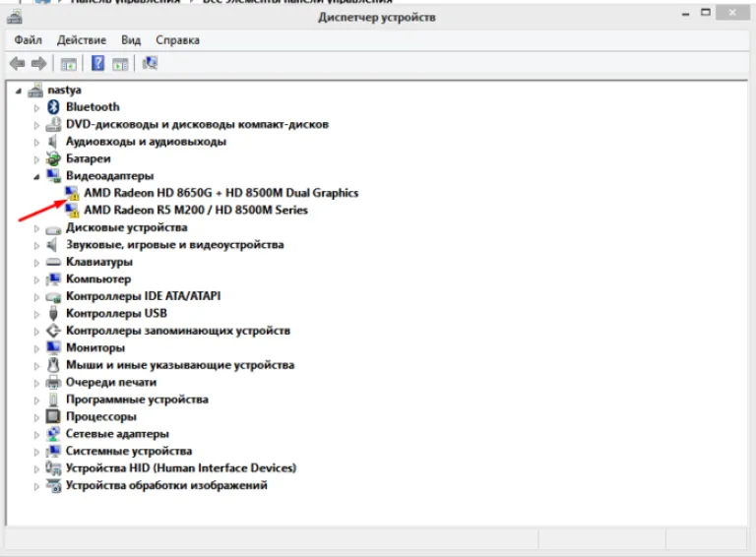Click the show/hide console tree toolbar icon
The height and width of the screenshot is (557, 756).
point(69,64)
